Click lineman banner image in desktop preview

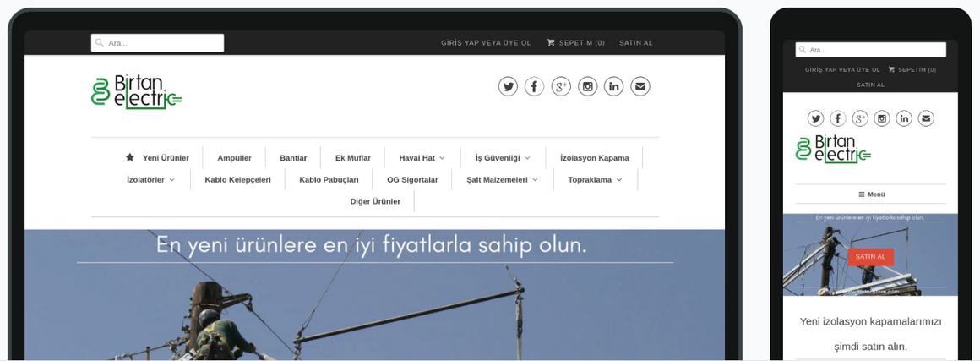click(375, 295)
